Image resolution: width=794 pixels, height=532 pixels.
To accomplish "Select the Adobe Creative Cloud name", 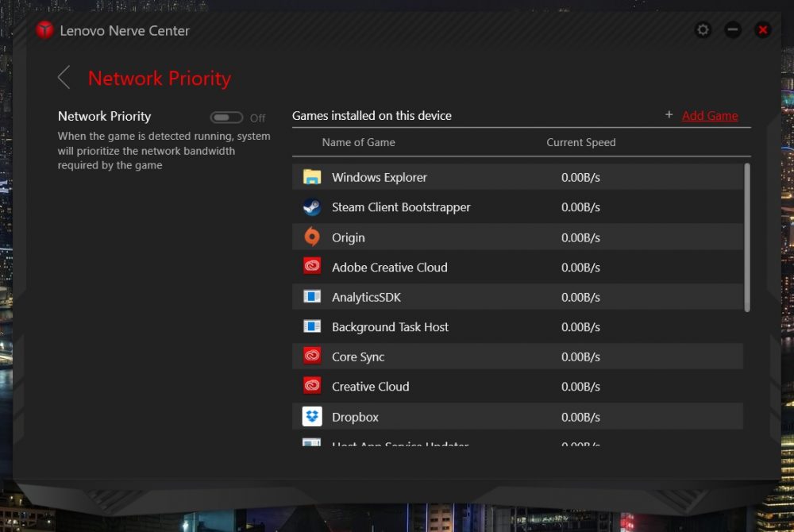I will pyautogui.click(x=389, y=268).
